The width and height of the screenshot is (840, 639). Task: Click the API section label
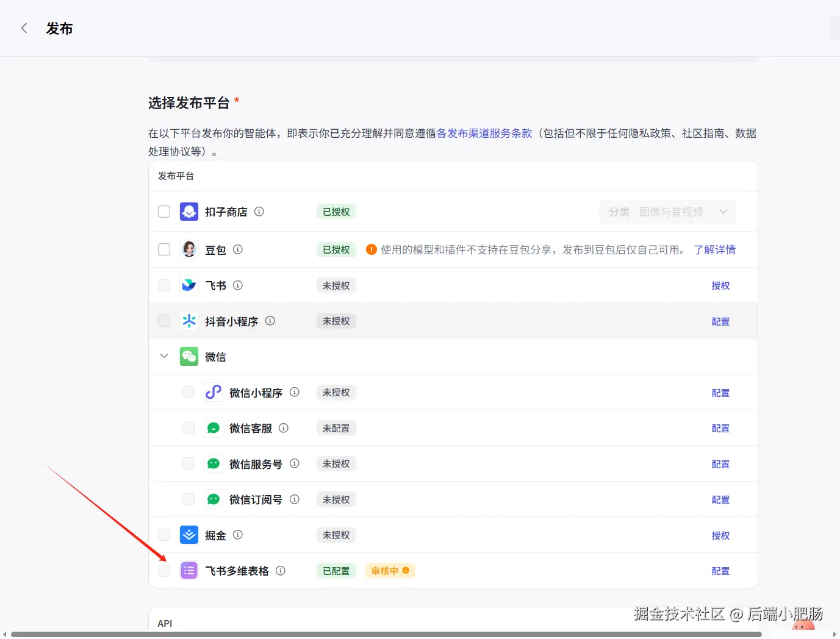coord(165,623)
